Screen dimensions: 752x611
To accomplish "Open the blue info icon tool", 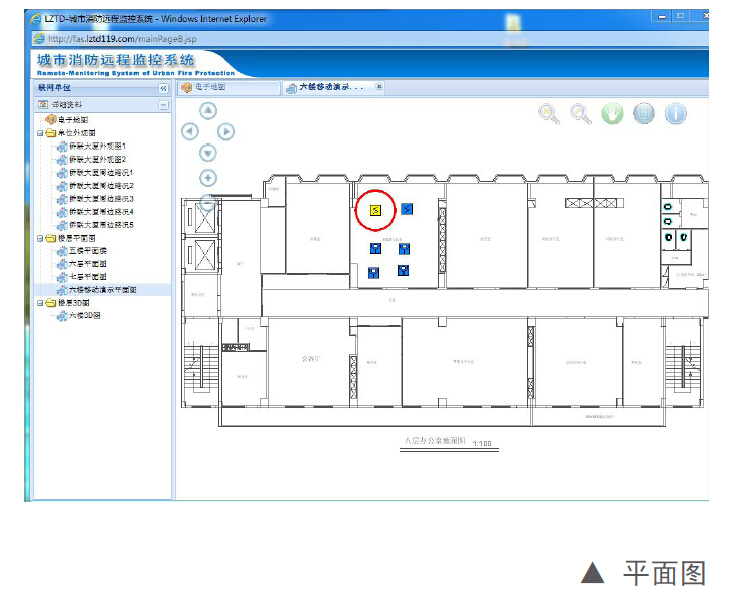I will click(x=676, y=114).
